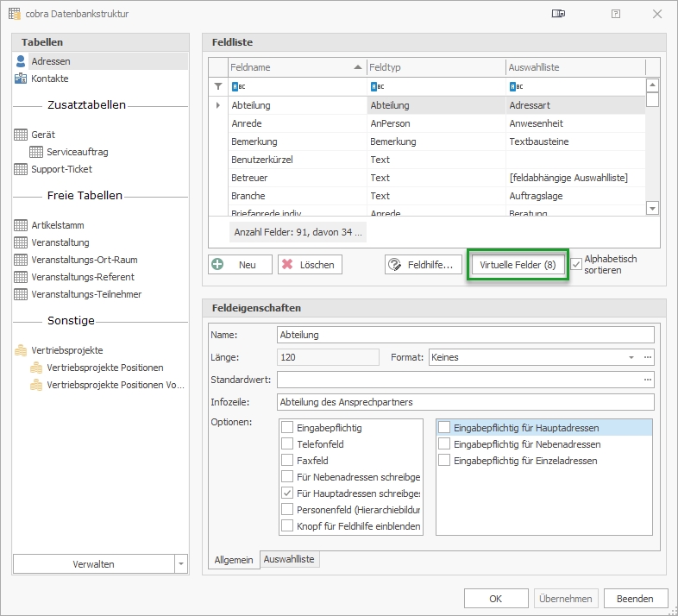The image size is (678, 616).
Task: Expand the Abteilung row indicator arrow
Action: click(x=218, y=105)
